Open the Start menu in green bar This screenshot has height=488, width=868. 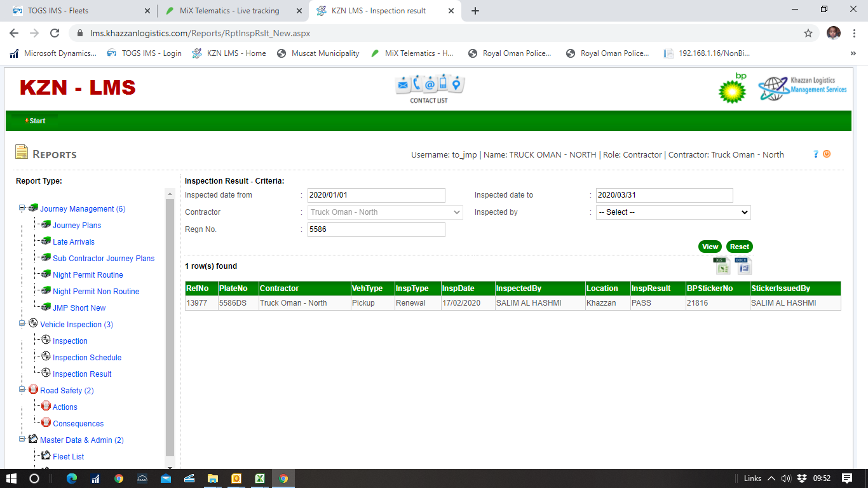tap(36, 121)
